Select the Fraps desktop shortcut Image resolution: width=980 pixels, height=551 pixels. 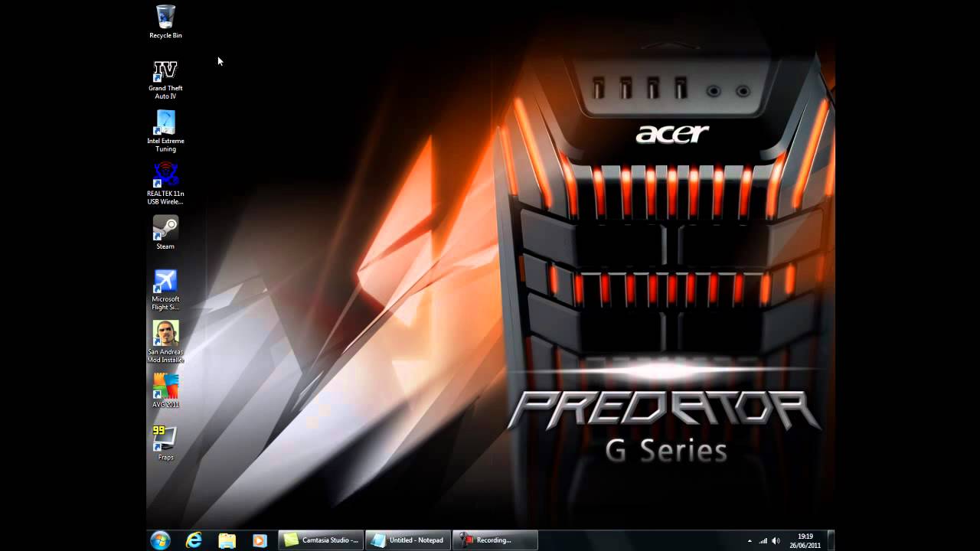coord(165,443)
